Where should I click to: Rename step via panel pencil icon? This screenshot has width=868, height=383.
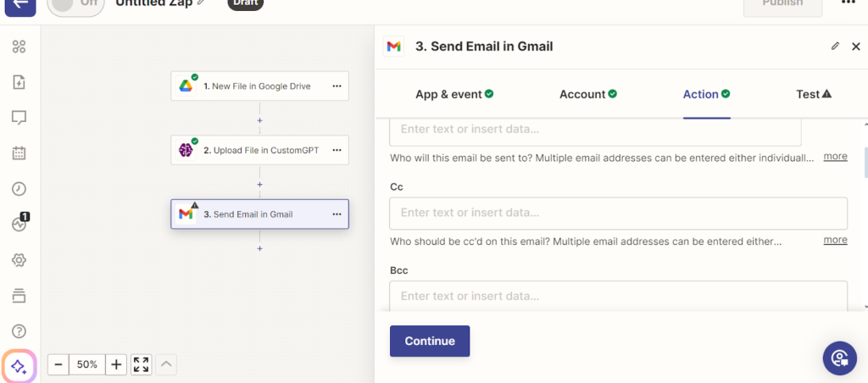[x=835, y=46]
